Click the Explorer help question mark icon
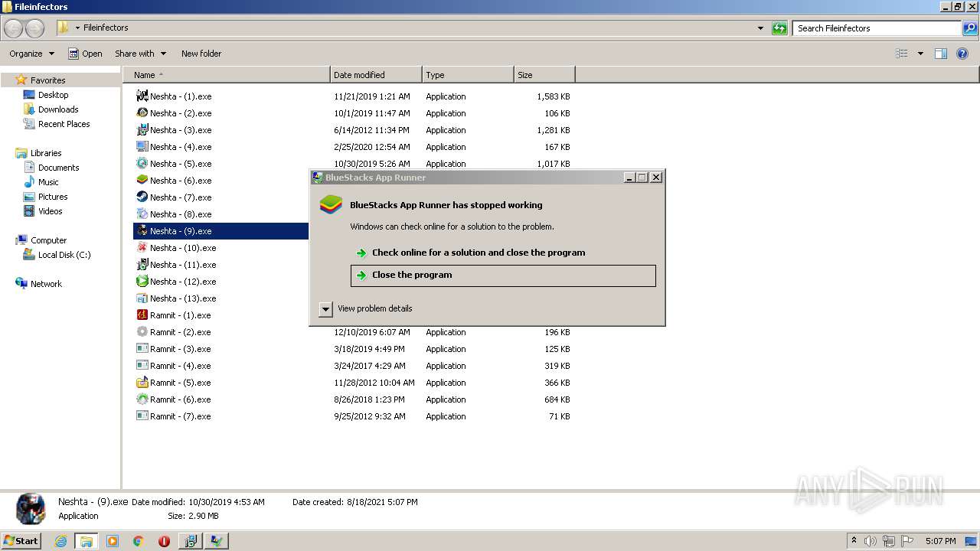This screenshot has width=980, height=551. click(x=962, y=54)
